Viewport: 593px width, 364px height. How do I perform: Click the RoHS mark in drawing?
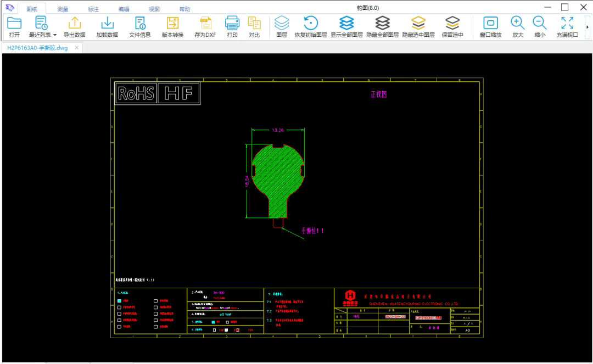pos(136,93)
